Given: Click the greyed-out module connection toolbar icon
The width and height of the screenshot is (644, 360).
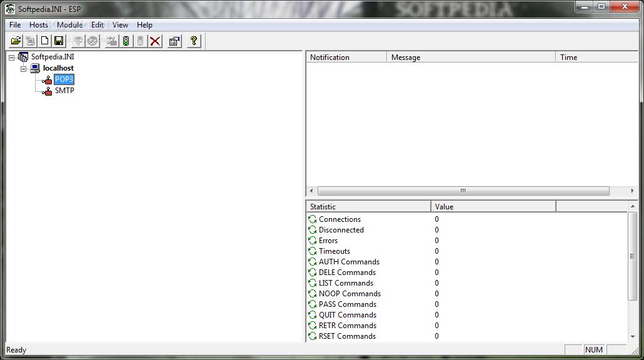Looking at the screenshot, I should [112, 41].
